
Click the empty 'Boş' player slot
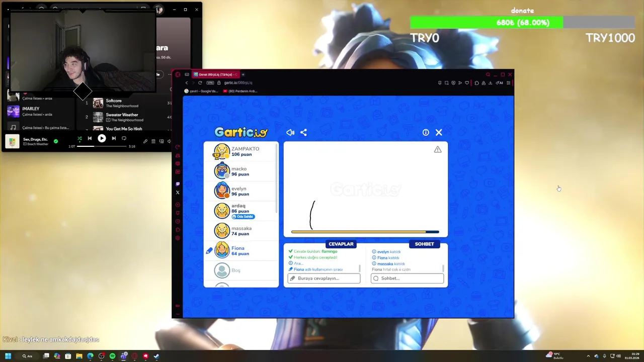pos(240,270)
